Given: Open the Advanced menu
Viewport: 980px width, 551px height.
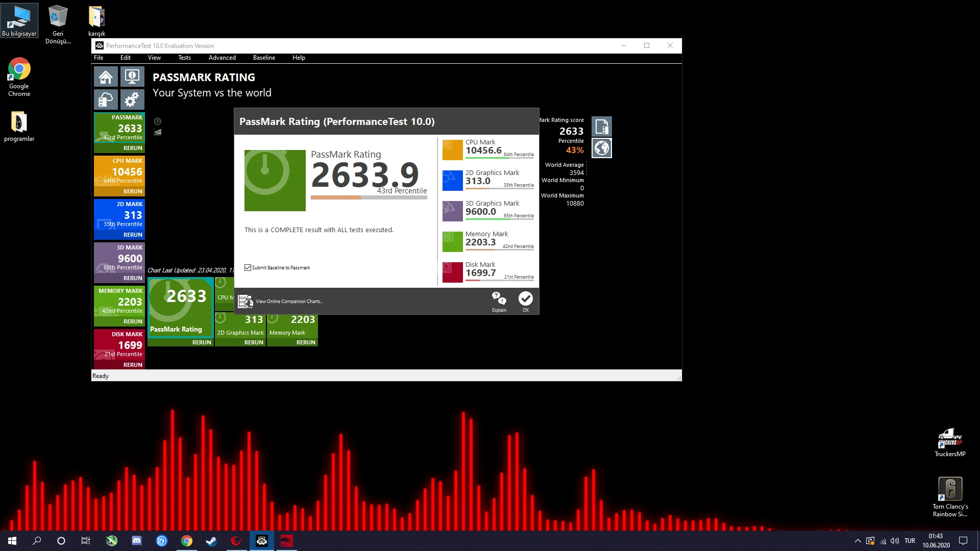Looking at the screenshot, I should click(222, 58).
